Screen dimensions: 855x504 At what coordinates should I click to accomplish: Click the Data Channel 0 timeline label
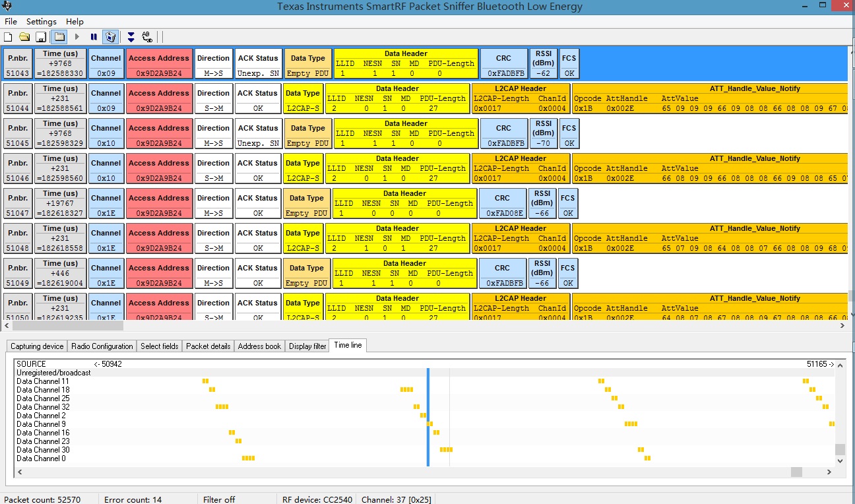click(x=41, y=458)
